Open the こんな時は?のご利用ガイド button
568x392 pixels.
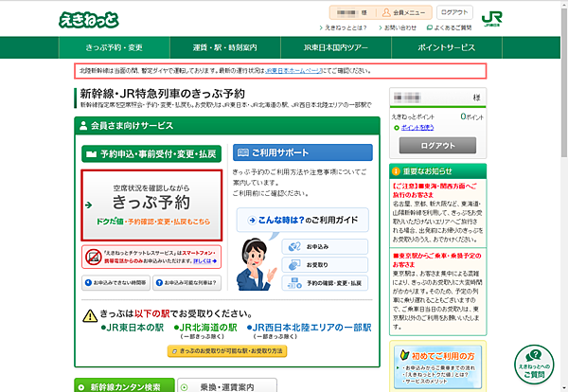[x=303, y=220]
